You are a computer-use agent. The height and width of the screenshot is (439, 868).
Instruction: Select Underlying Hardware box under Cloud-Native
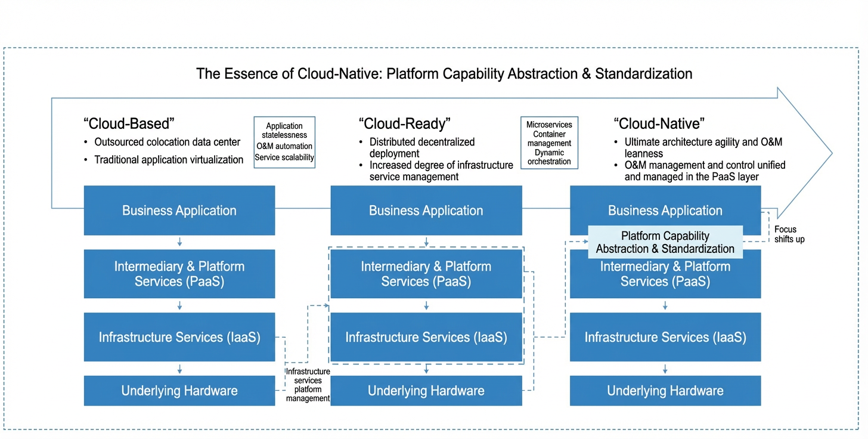(x=665, y=391)
